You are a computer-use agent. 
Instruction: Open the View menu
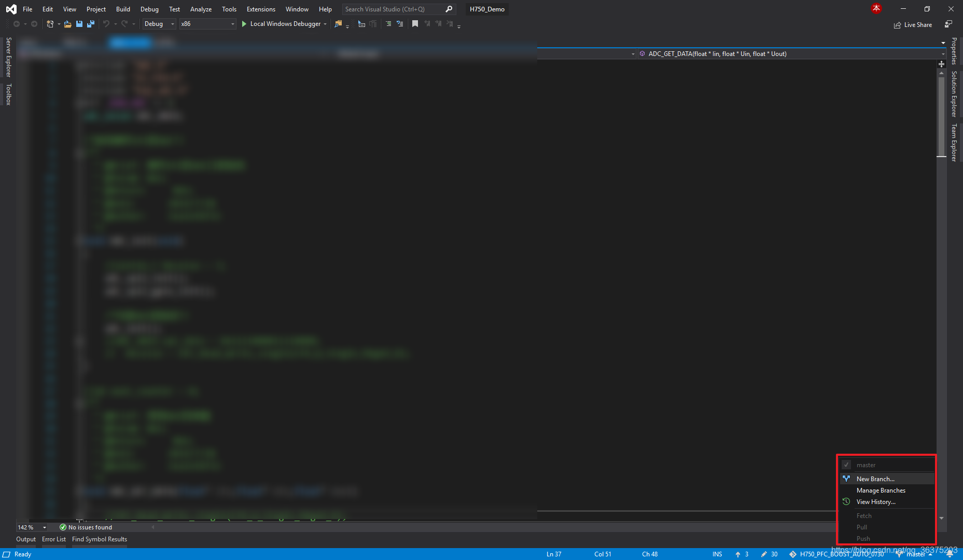point(69,9)
